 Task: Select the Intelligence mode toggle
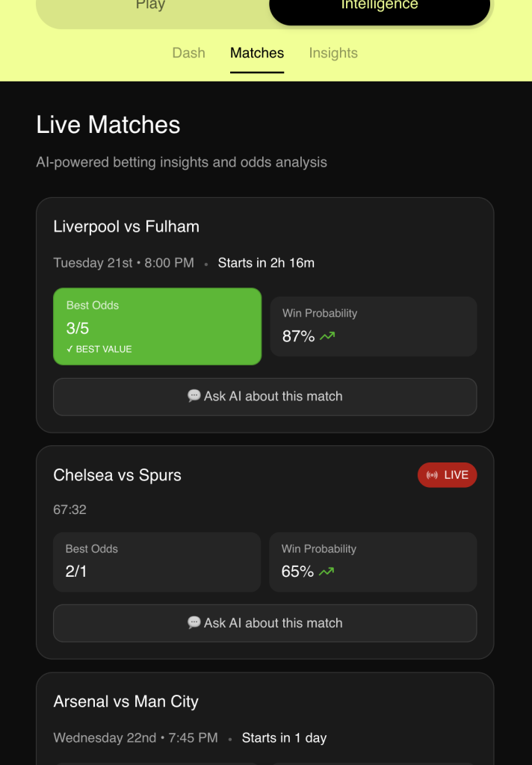click(380, 7)
